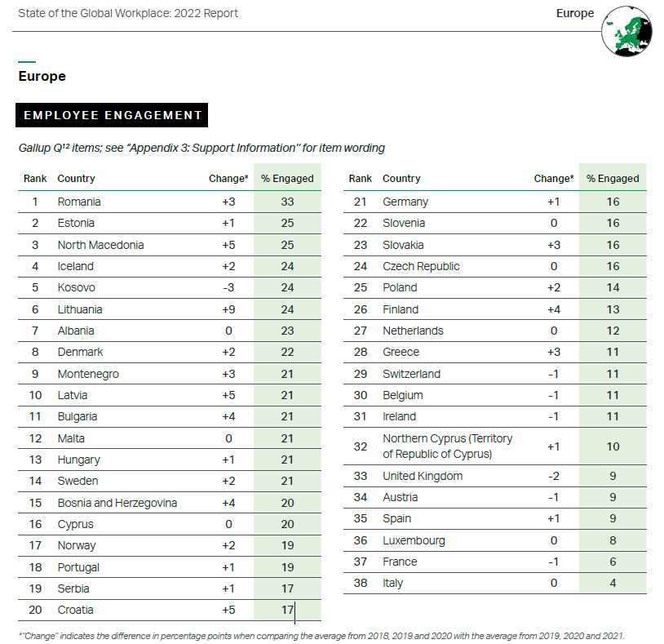The height and width of the screenshot is (644, 664).
Task: Click Italy's 4 percent engaged cell
Action: [613, 583]
